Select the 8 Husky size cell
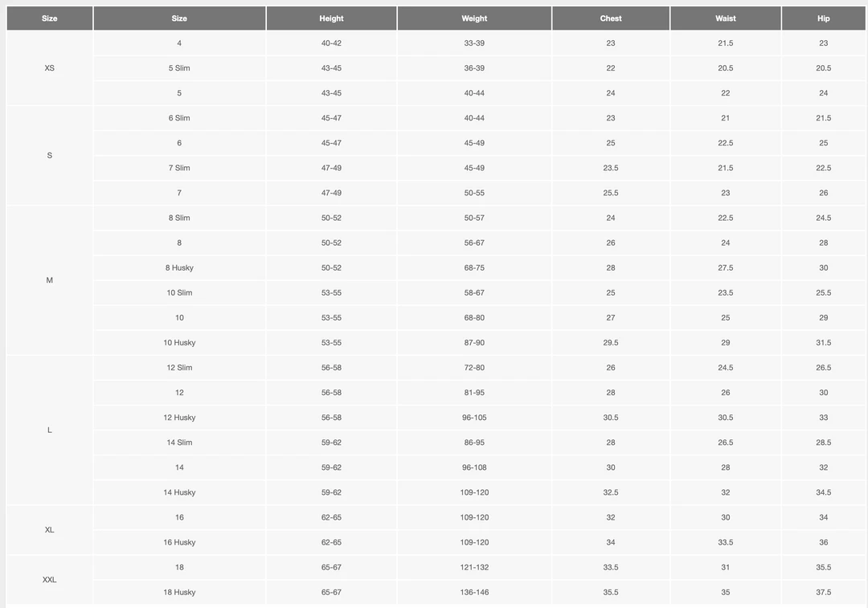This screenshot has height=608, width=868. pyautogui.click(x=179, y=267)
